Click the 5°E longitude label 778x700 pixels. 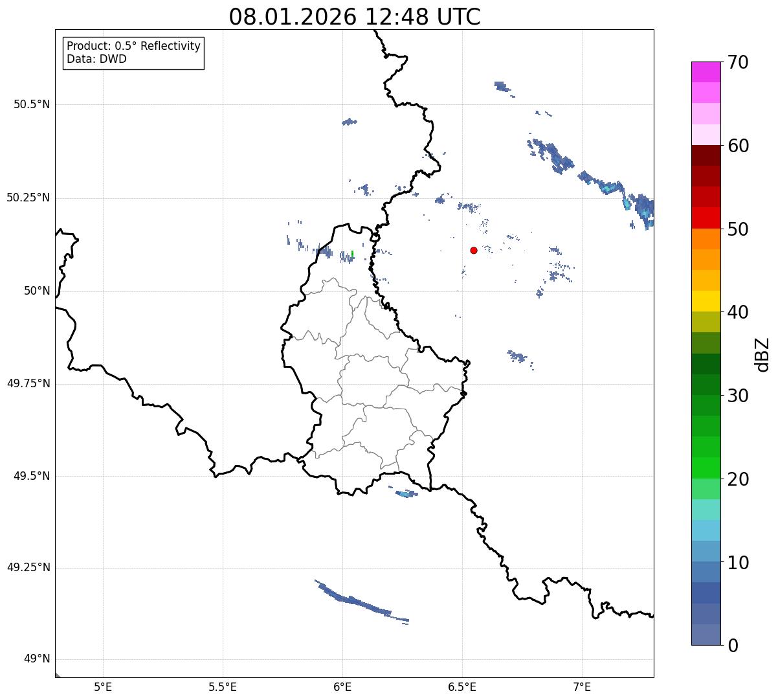pyautogui.click(x=103, y=687)
